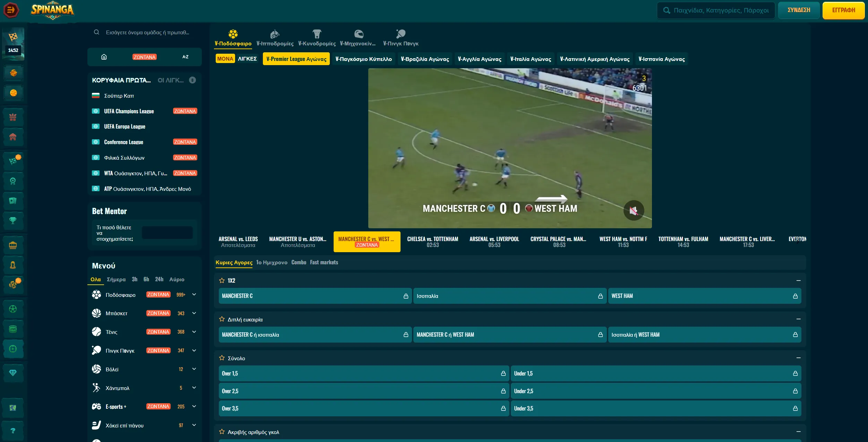Screen dimensions: 868x442
Task: Favorite the 1X2 market star
Action: [222, 281]
